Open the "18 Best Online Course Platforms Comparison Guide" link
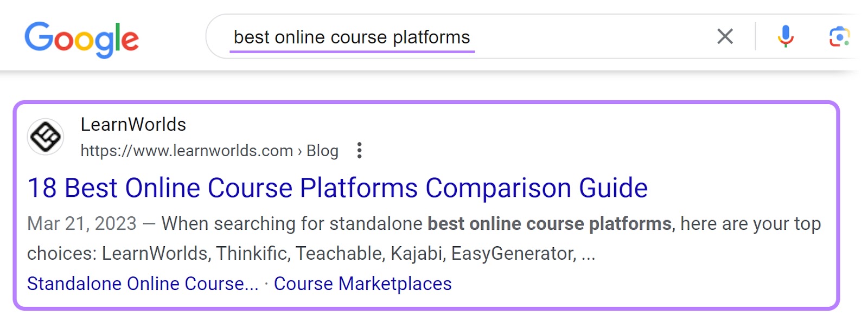The image size is (868, 328). tap(337, 189)
